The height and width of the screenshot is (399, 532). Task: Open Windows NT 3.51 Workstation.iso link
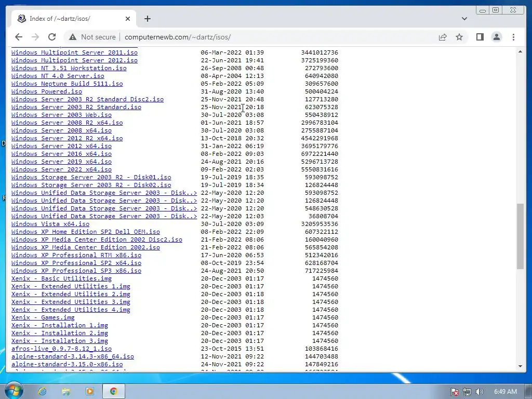(x=69, y=68)
